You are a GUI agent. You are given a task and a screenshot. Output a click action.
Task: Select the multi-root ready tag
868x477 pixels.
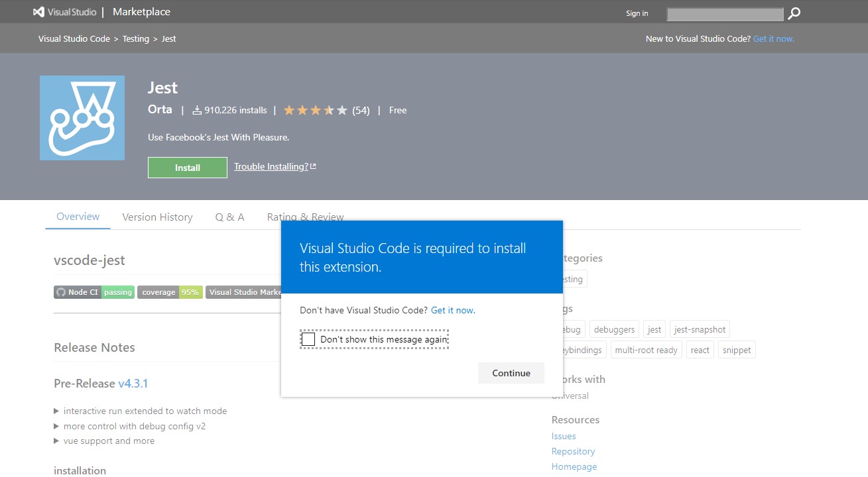(x=647, y=350)
